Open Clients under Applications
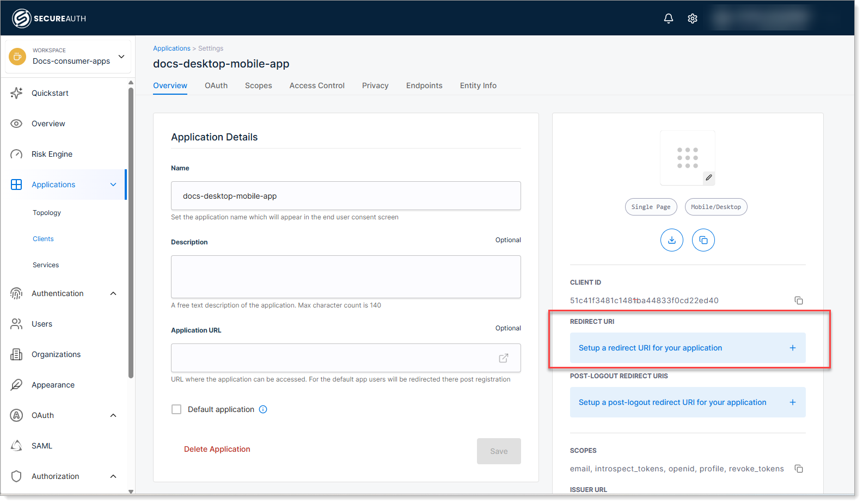The height and width of the screenshot is (504, 863). (43, 239)
